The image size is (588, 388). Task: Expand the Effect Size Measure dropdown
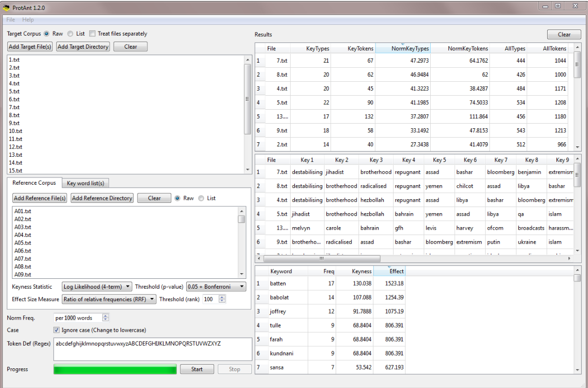109,299
